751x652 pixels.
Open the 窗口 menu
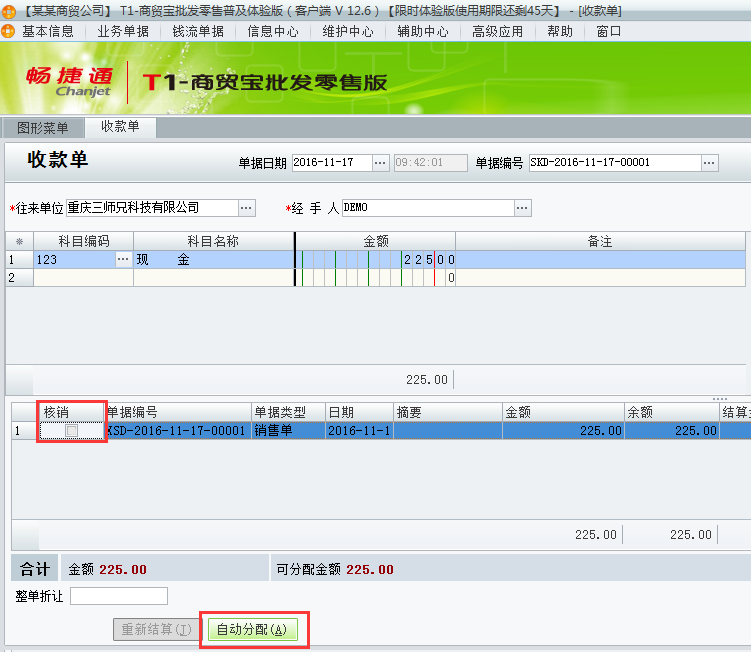click(x=608, y=32)
